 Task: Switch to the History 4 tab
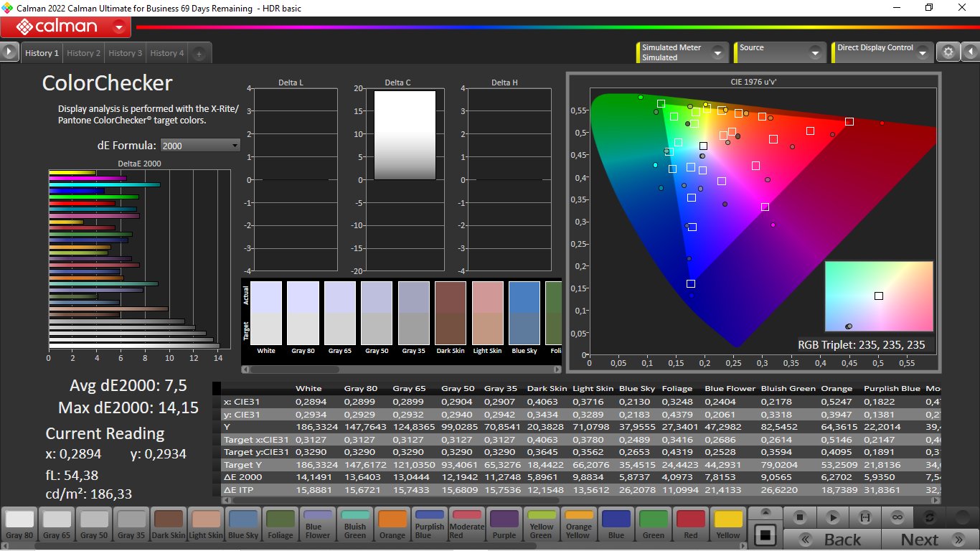[166, 53]
